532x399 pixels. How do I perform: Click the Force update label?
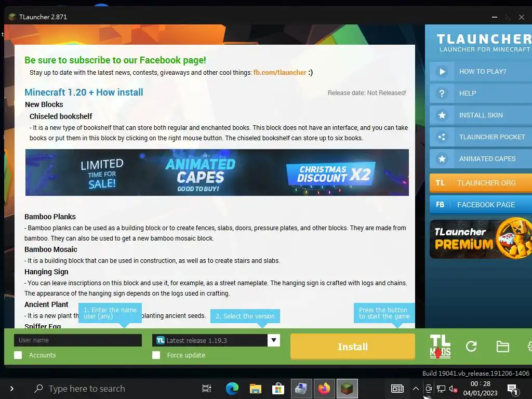coord(186,355)
